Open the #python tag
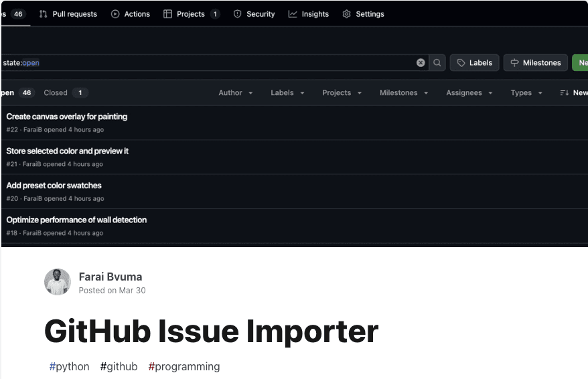The height and width of the screenshot is (379, 588). coord(70,366)
